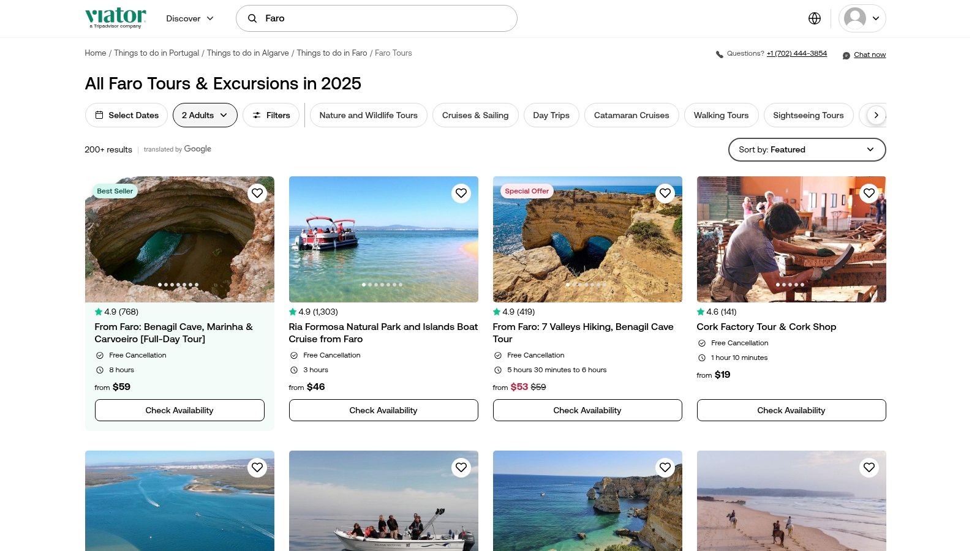Screen dimensions: 980x551
Task: Check Availability for Ria Formosa cruise
Action: [383, 410]
